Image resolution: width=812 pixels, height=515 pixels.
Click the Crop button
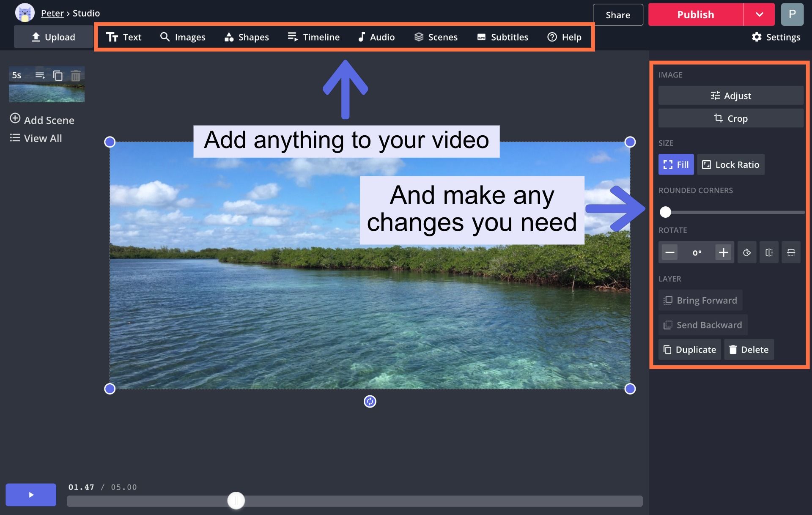click(730, 118)
